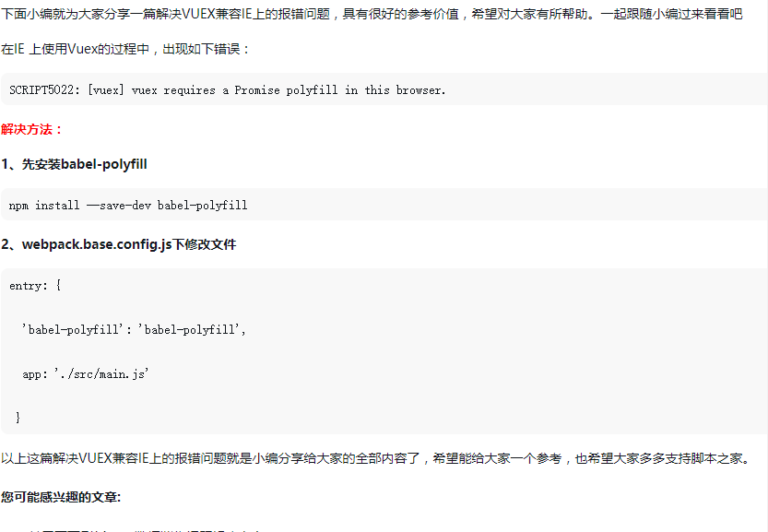
Task: Click the 您可能感兴趣的文章 heading
Action: tap(61, 497)
